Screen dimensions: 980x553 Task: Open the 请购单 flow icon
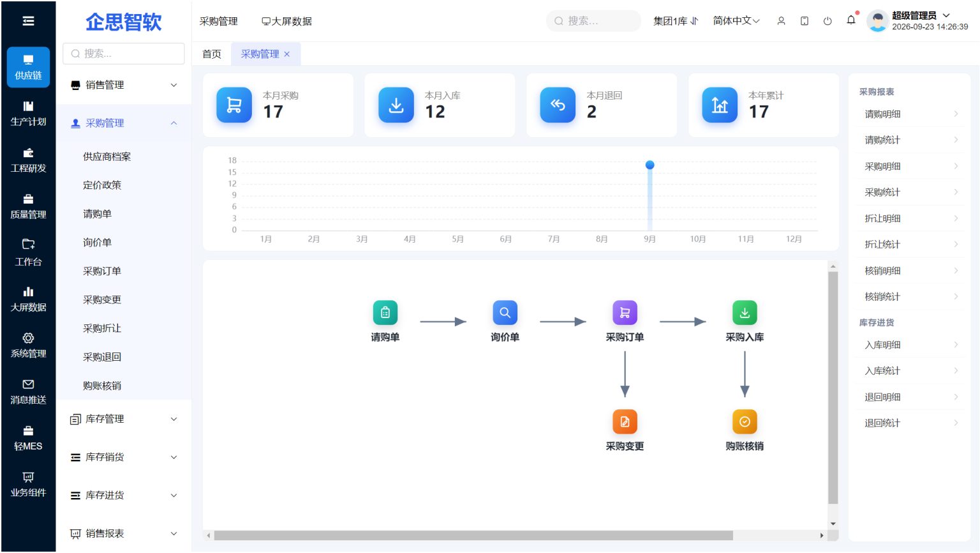tap(385, 313)
